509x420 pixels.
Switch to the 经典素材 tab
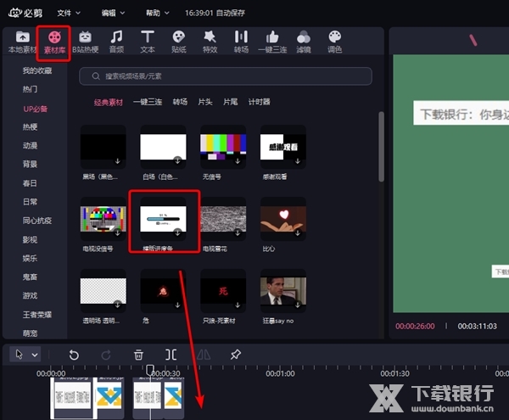tap(109, 102)
